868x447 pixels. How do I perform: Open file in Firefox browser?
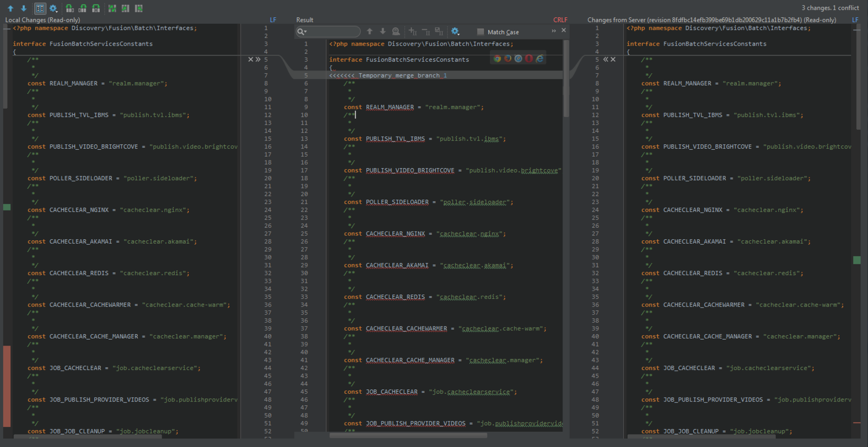tap(508, 59)
